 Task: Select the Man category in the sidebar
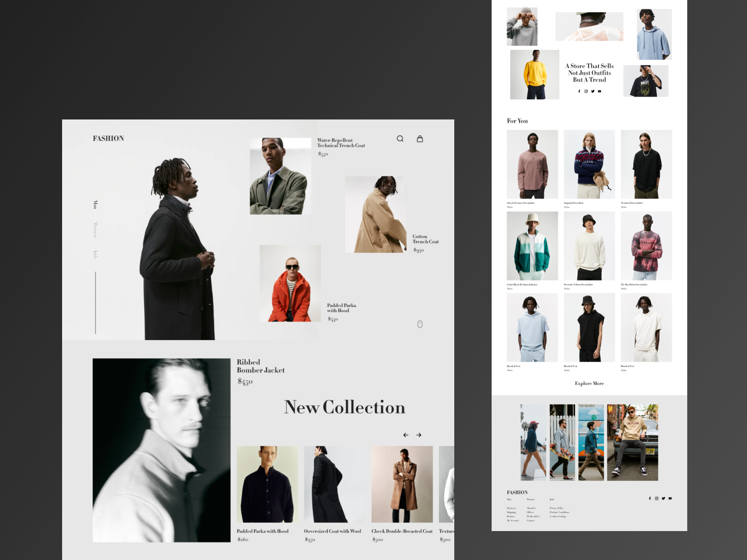point(96,204)
